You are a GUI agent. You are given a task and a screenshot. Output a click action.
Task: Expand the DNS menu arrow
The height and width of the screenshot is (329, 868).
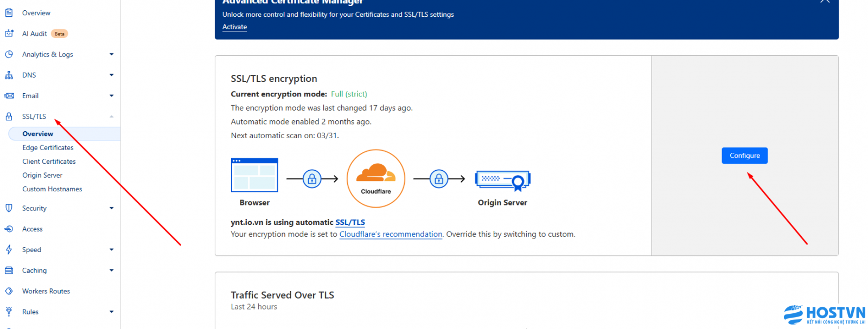(x=111, y=75)
